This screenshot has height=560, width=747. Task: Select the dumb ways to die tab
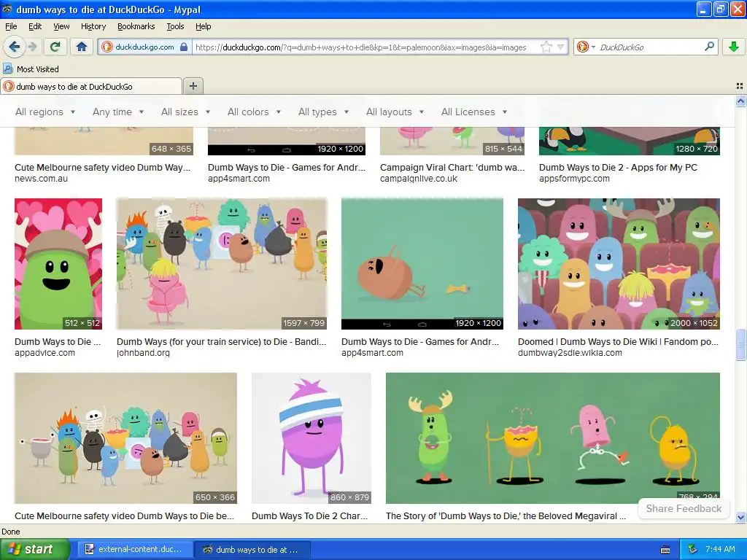91,86
